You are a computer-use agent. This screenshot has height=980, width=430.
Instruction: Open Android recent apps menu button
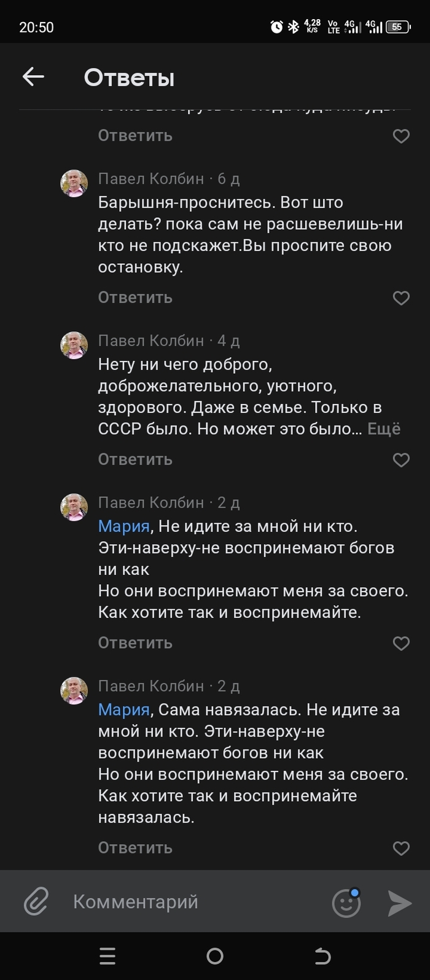(107, 956)
